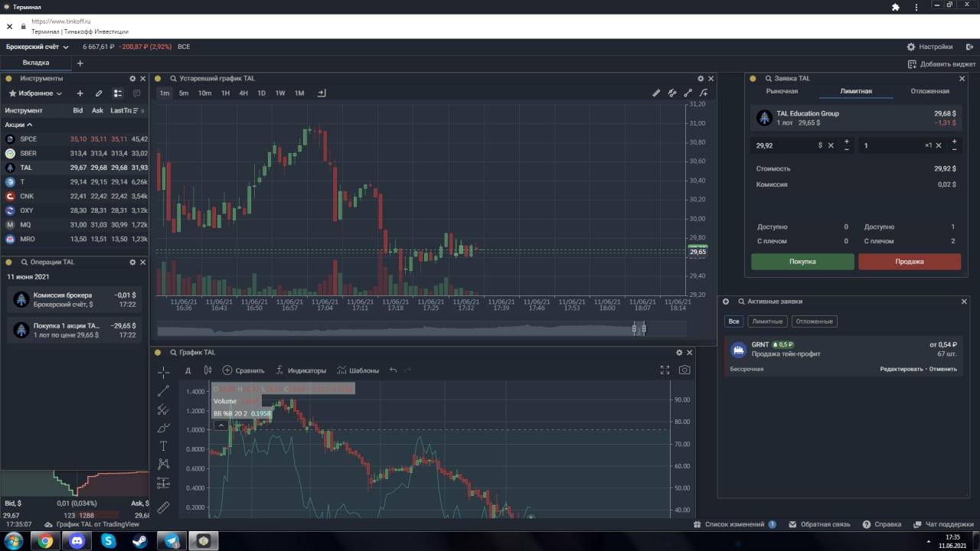Click the logout icon in top bar

tap(969, 47)
